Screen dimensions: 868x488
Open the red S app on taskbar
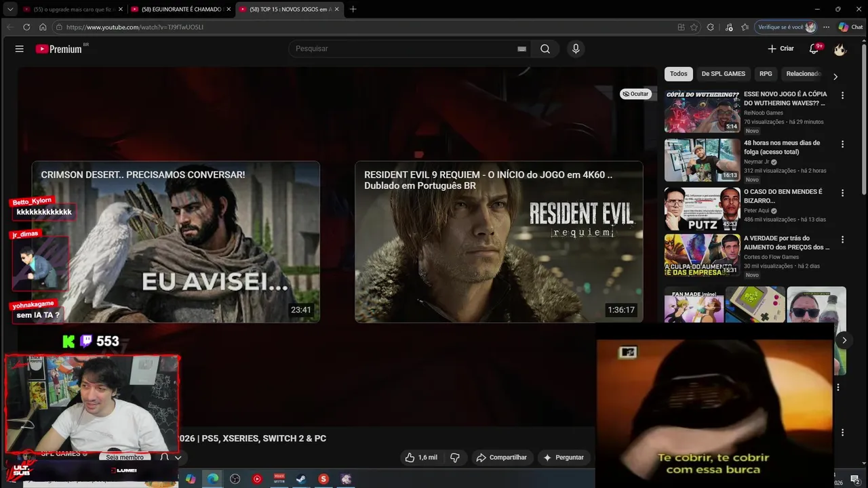(323, 479)
